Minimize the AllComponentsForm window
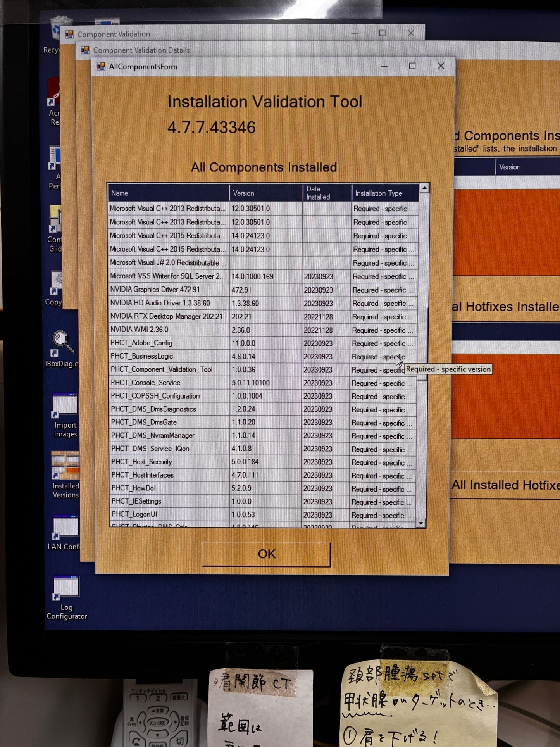 384,66
